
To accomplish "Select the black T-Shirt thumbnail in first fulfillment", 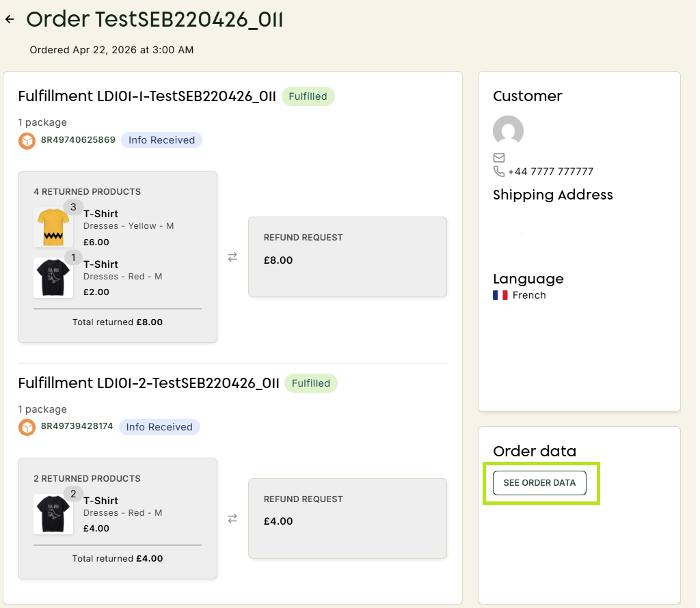I will 53,277.
